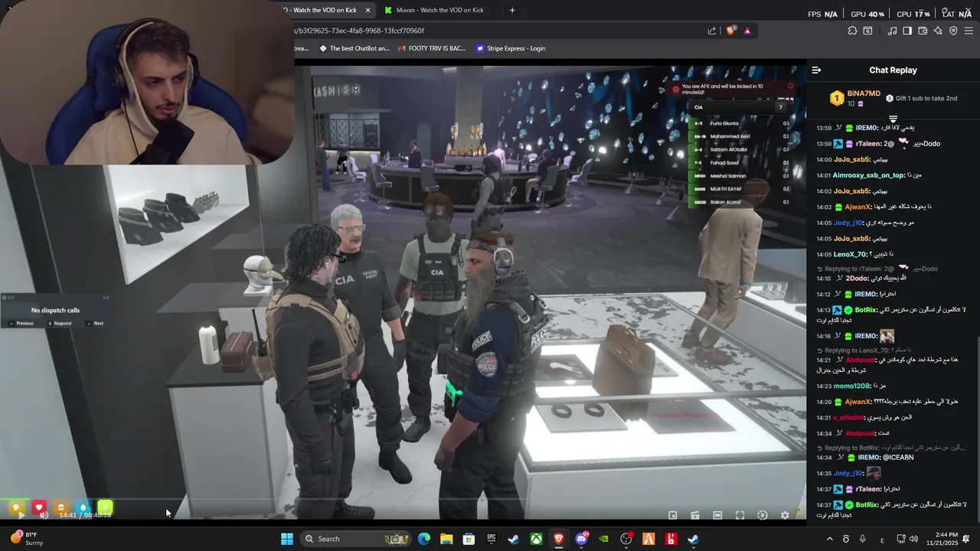The image size is (980, 551).
Task: Click Respond in dispatch calls overlay
Action: tap(60, 323)
